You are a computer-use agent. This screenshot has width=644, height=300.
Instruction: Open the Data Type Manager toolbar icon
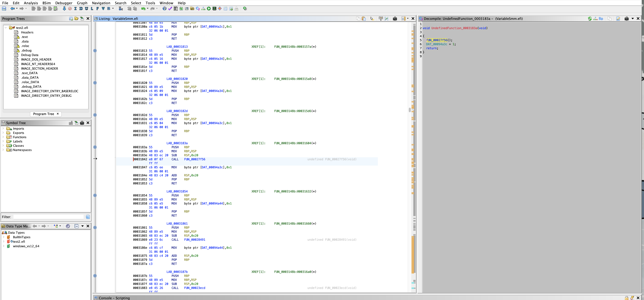click(192, 9)
